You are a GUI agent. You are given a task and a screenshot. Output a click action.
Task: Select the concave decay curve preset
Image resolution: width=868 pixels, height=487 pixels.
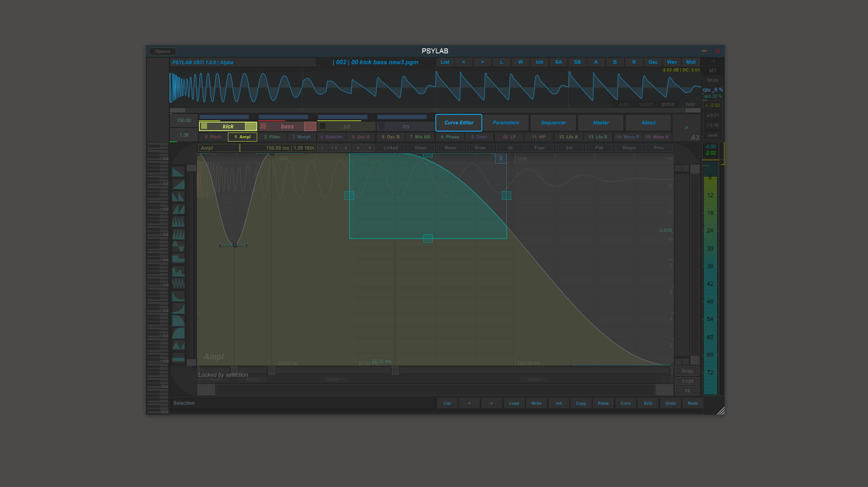pyautogui.click(x=178, y=296)
